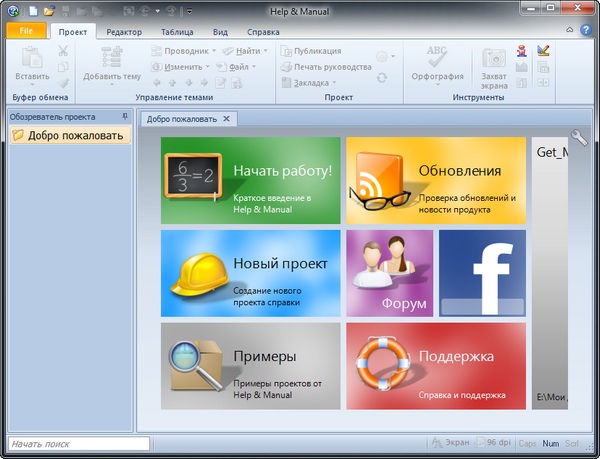Click the Facebook tile
The width and height of the screenshot is (600, 459).
(482, 272)
